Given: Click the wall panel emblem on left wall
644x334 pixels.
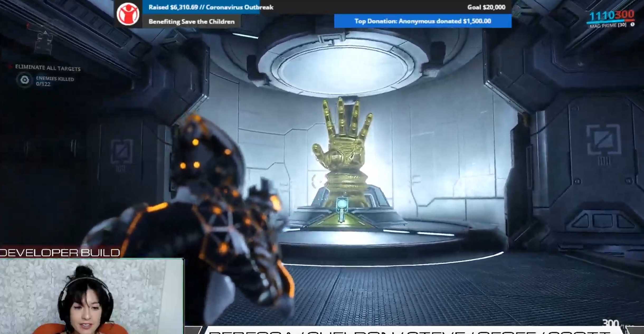Looking at the screenshot, I should [x=122, y=151].
